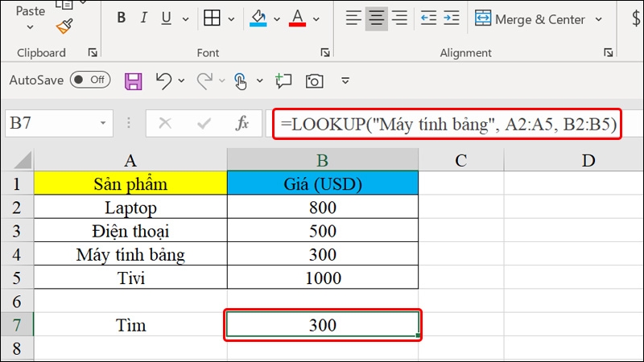The height and width of the screenshot is (362, 644).
Task: Select row 8 header
Action: point(17,348)
